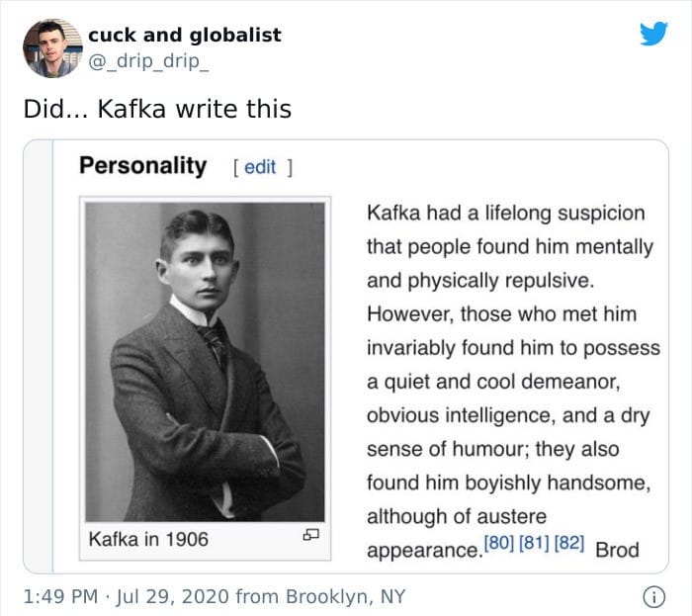Click the display name cuck and globalist

(185, 35)
